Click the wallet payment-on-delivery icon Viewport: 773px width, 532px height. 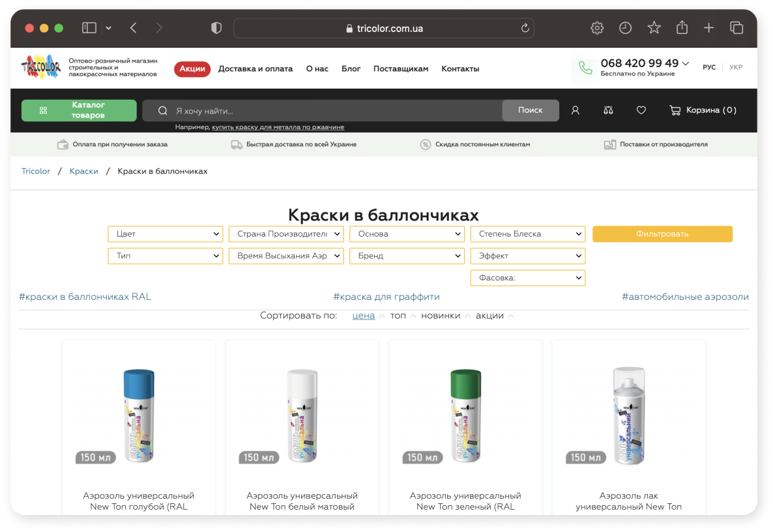(x=63, y=145)
